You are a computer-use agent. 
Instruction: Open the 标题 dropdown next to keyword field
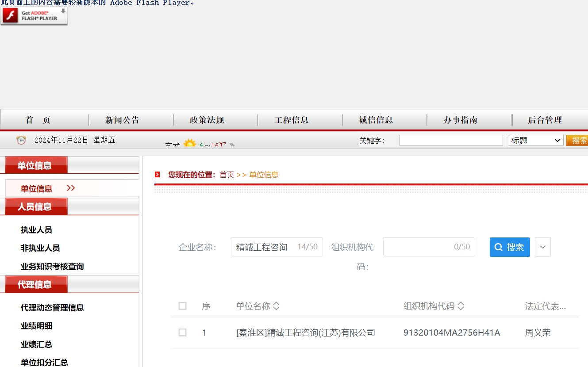click(536, 141)
